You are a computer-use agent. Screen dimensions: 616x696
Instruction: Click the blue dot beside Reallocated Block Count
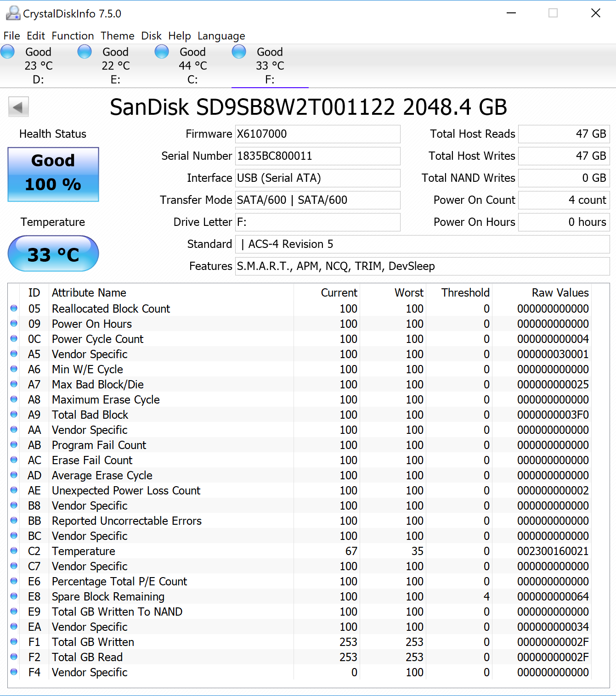(13, 308)
